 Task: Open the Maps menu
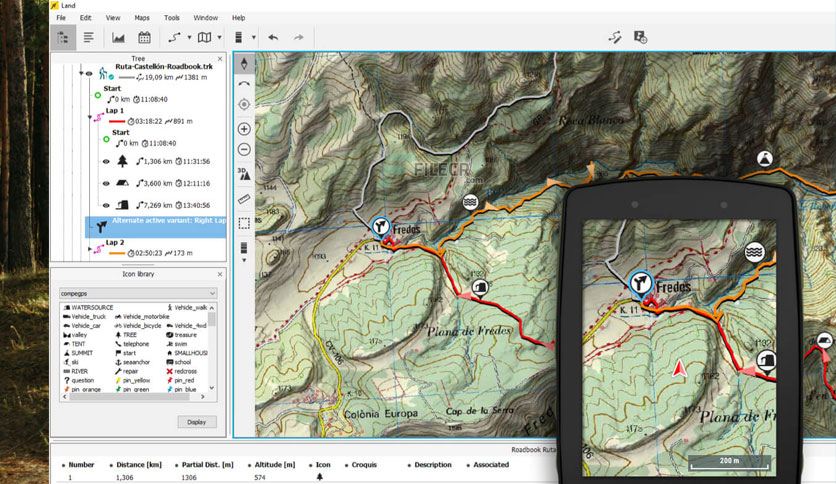click(x=142, y=18)
